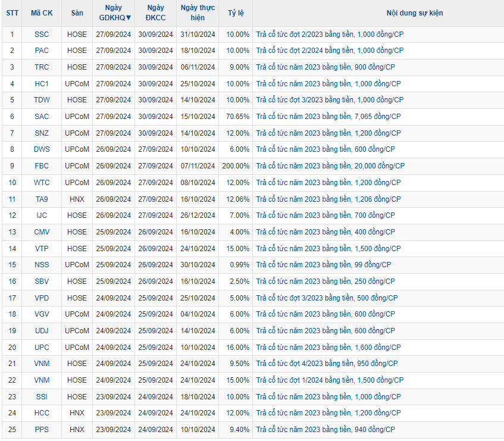Open FBC 20,000 đồng/CP event details
The image size is (504, 441).
tap(330, 166)
